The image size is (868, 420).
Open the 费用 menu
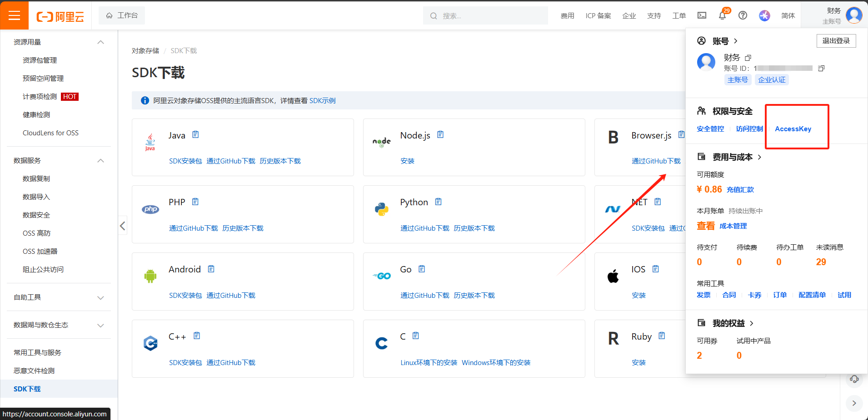pos(567,16)
